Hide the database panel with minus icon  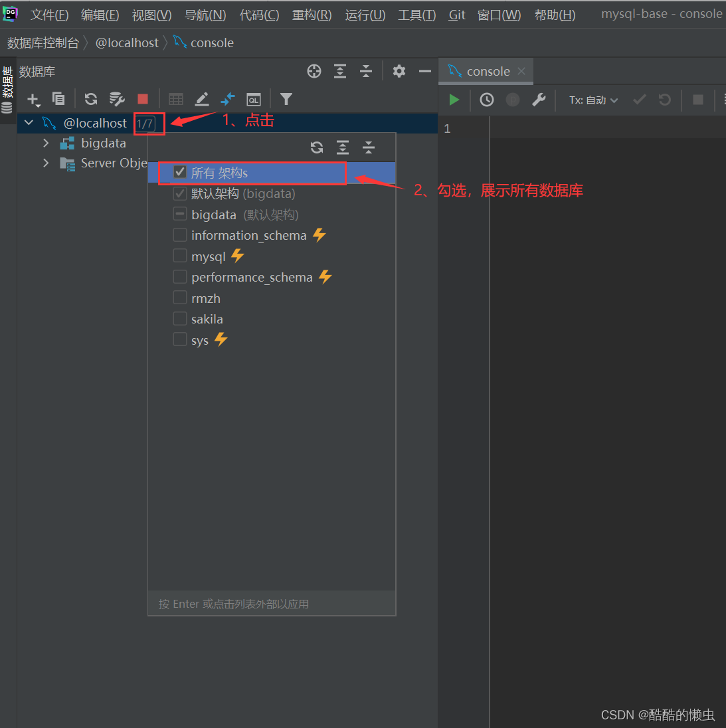pos(424,72)
